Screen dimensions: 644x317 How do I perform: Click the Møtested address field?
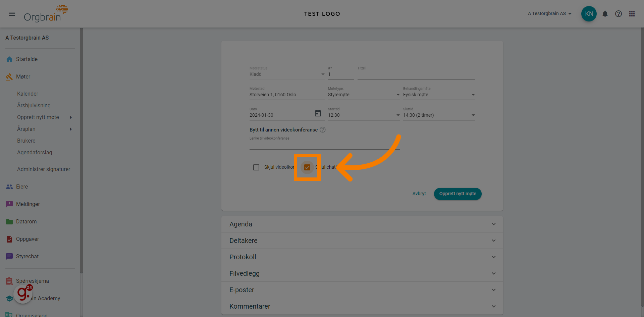[287, 95]
